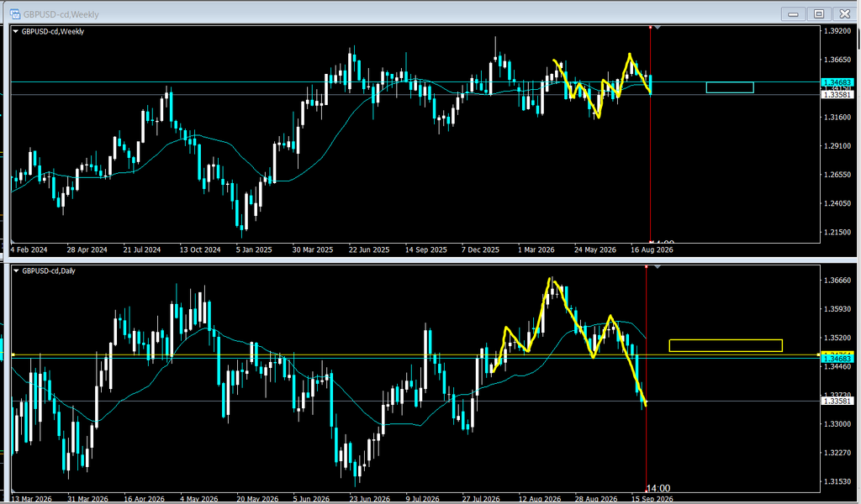
Task: Expand the GBPUSD-cd,Weekly chart dropdown triangle
Action: click(x=16, y=32)
